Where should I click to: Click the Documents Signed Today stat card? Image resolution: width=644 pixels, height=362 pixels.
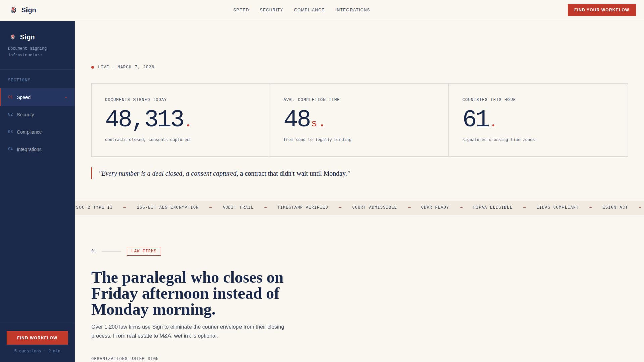(x=180, y=120)
